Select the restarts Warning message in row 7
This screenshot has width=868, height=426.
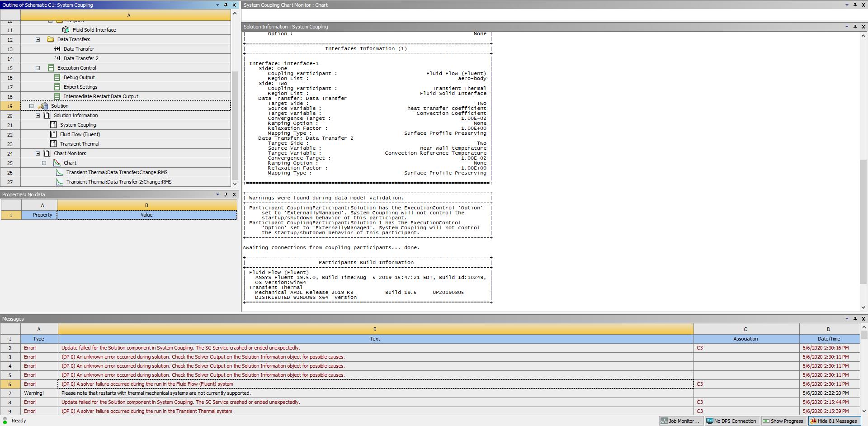[x=375, y=393]
